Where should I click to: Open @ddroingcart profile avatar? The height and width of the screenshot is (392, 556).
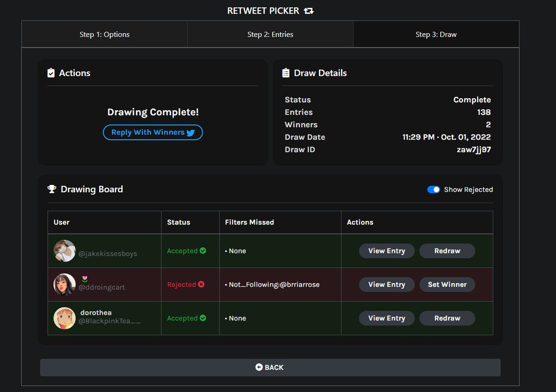pyautogui.click(x=64, y=285)
